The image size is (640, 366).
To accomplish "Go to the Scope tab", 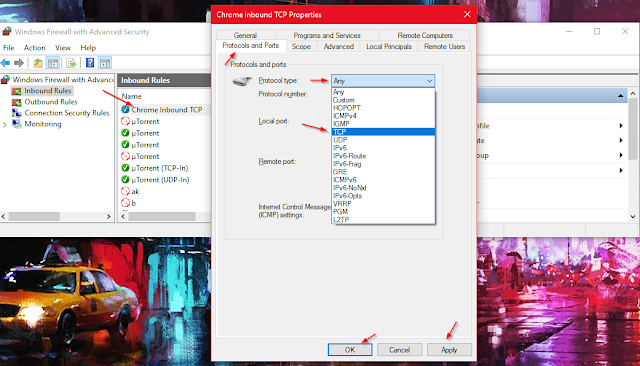I will [x=301, y=47].
